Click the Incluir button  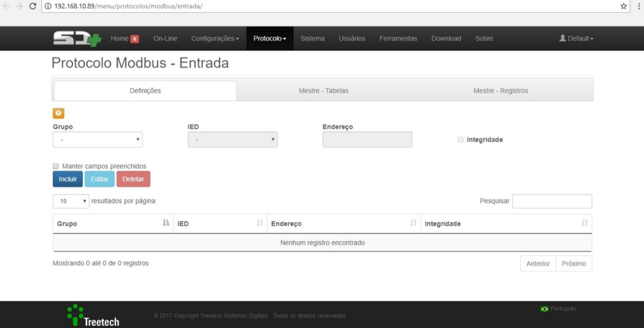point(67,179)
